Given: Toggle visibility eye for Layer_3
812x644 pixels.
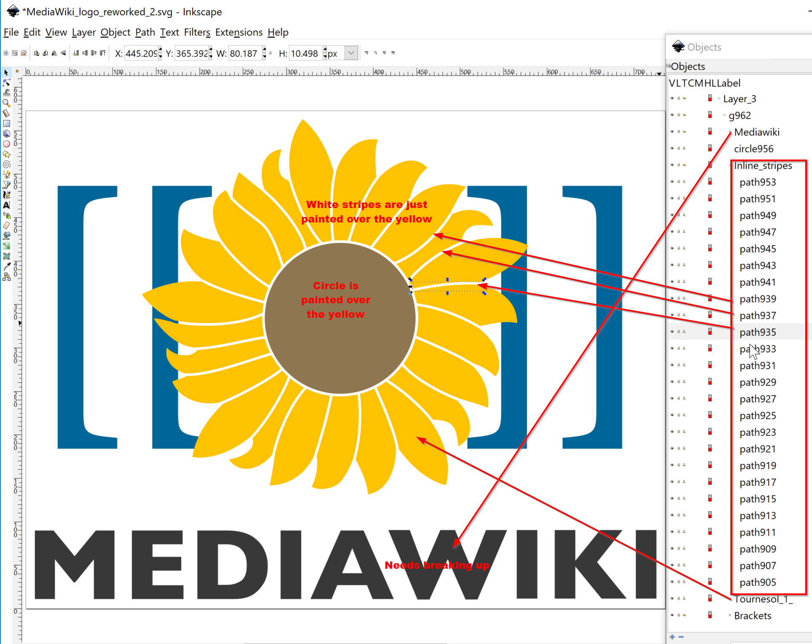Looking at the screenshot, I should click(672, 98).
